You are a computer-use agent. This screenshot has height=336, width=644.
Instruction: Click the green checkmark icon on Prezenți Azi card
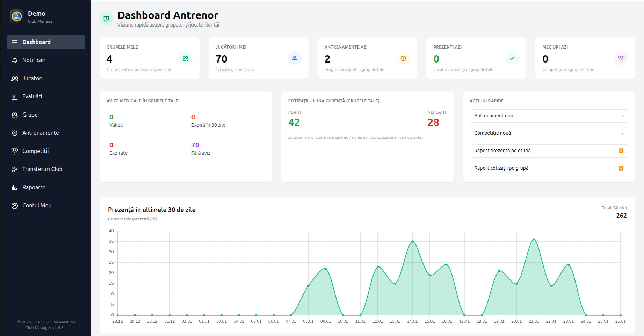(512, 58)
